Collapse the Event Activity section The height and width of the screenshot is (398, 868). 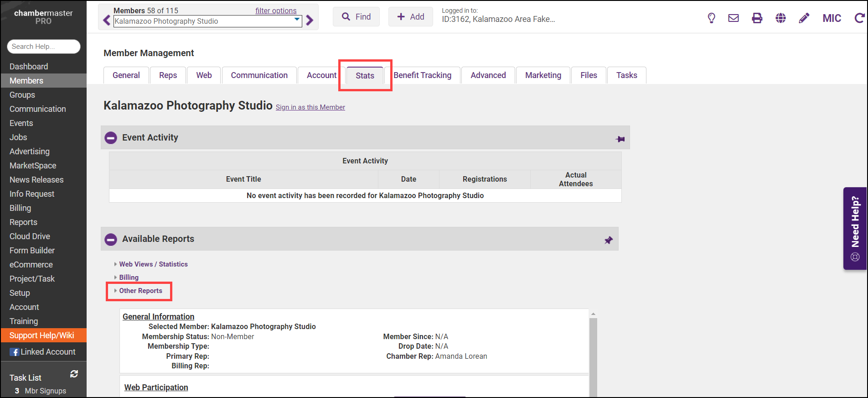click(x=111, y=138)
